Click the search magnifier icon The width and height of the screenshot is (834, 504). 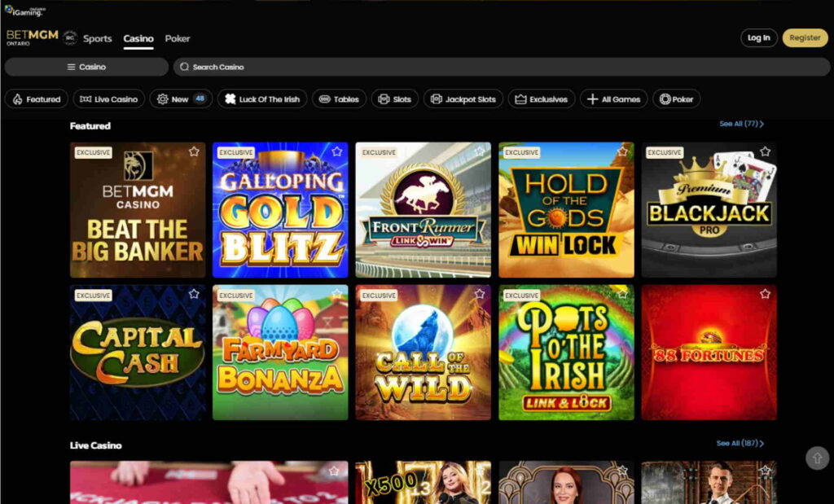tap(185, 67)
